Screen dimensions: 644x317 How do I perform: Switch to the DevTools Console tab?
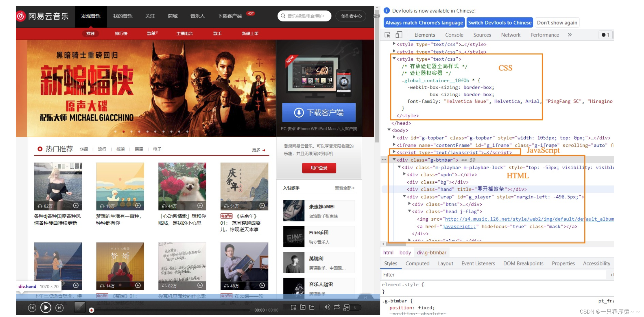454,35
